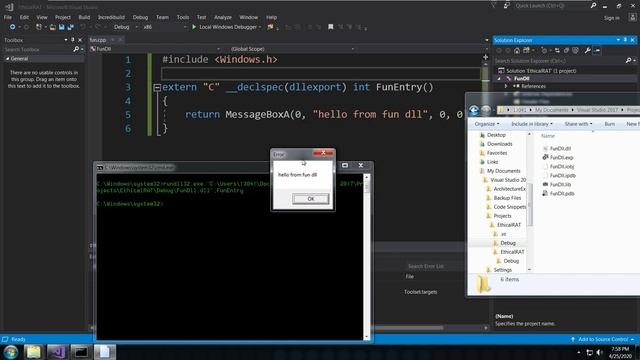Collapse the General group in the Toolbox
This screenshot has height=360, width=640.
(x=7, y=59)
